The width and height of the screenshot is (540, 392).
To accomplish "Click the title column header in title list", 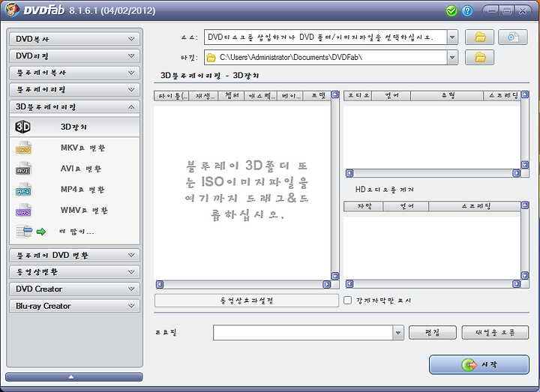I will pyautogui.click(x=172, y=96).
